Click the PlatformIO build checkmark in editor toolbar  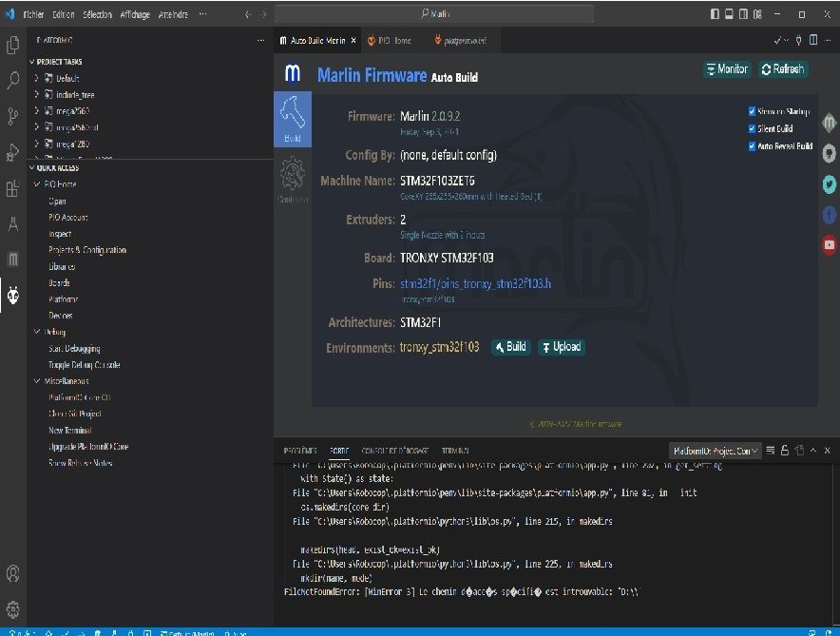tap(777, 41)
